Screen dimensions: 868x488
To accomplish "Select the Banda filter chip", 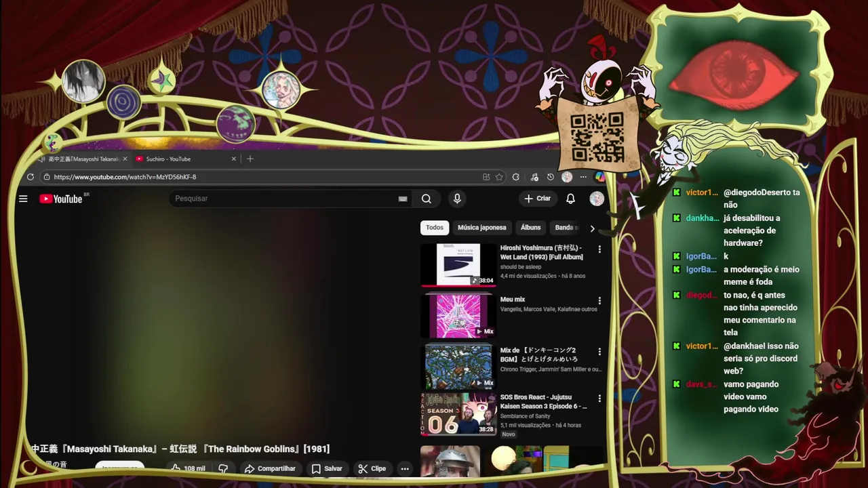I will point(566,228).
